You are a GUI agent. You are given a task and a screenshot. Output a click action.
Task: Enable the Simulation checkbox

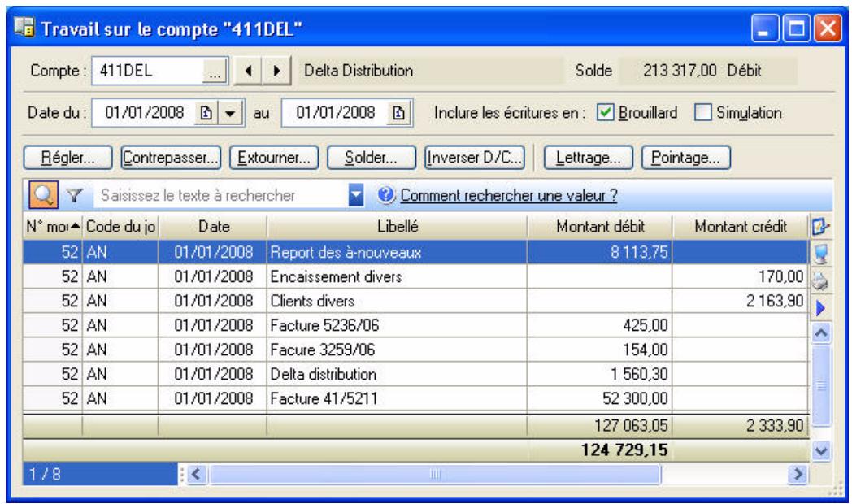702,112
